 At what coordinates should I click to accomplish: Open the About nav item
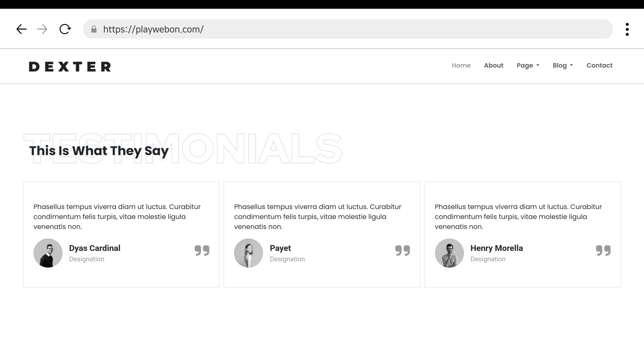point(494,65)
